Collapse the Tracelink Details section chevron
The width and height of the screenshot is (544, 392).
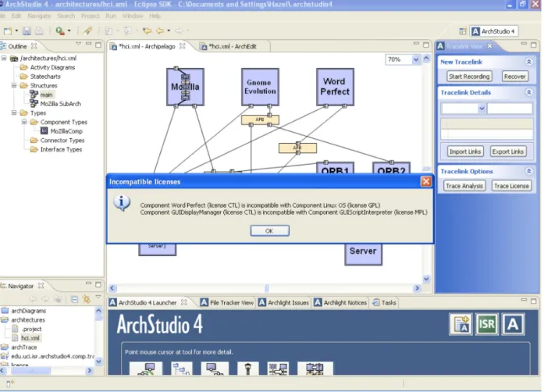point(528,92)
